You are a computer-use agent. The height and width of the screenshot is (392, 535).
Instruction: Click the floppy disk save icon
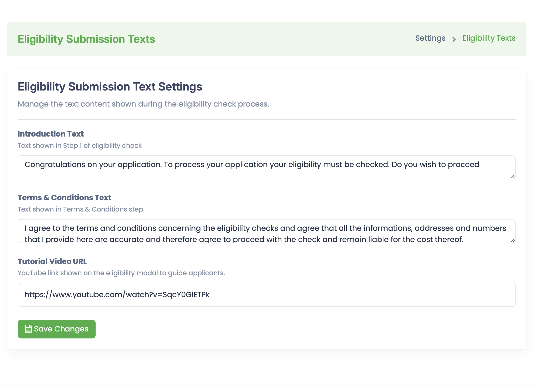(28, 329)
